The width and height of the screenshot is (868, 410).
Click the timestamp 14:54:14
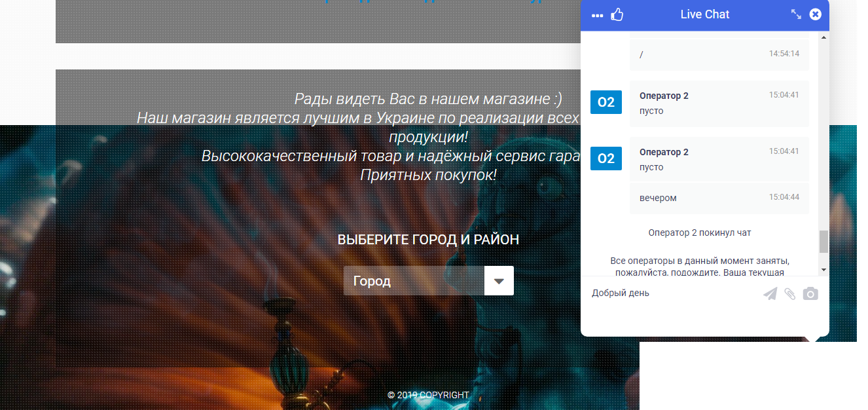[x=784, y=54]
